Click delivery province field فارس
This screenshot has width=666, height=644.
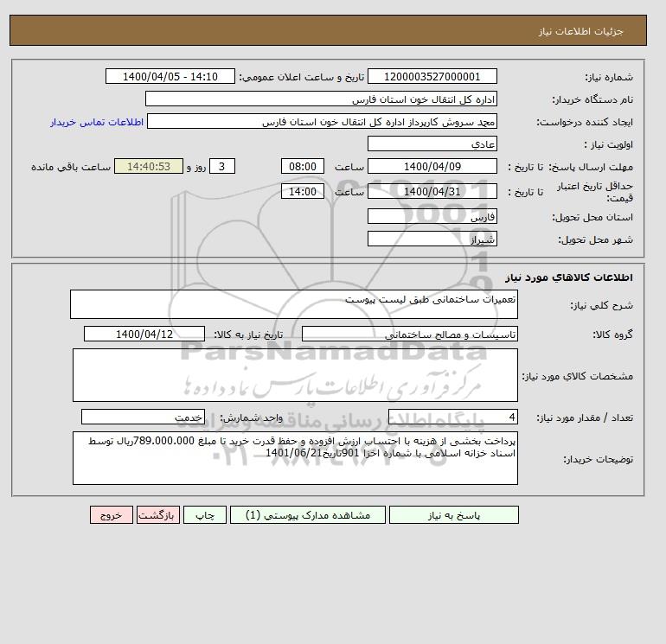pyautogui.click(x=432, y=216)
